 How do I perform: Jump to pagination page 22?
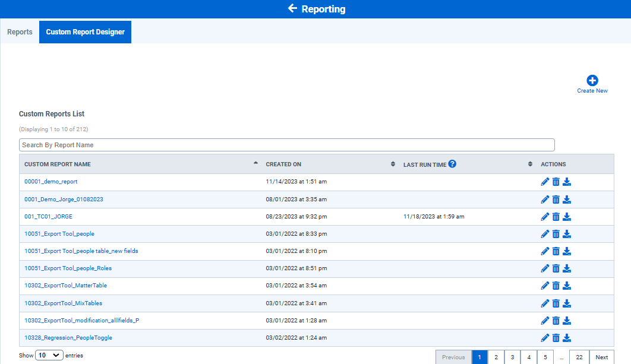click(579, 357)
